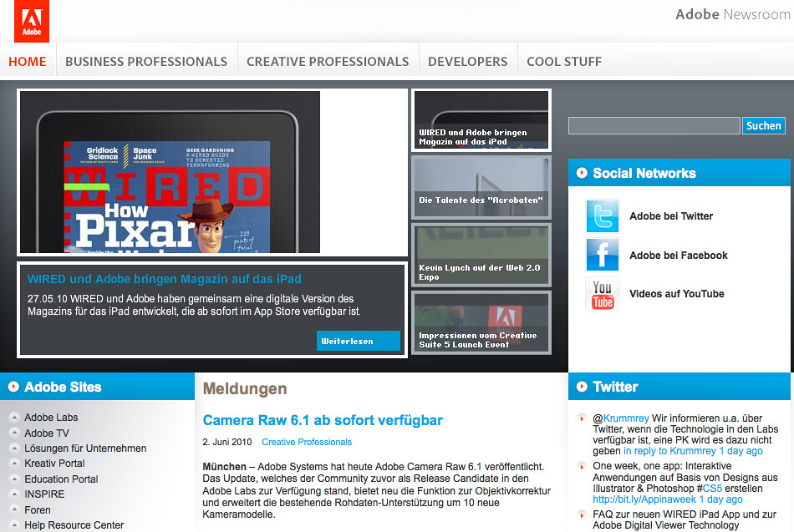Screen dimensions: 794x532
Task: Click the bullet icon beside INSPIRE
Action: click(x=14, y=494)
